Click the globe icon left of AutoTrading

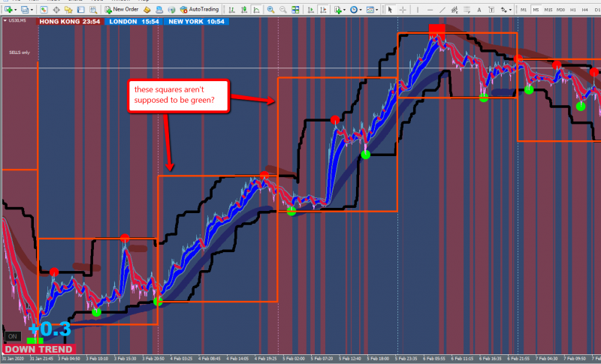[171, 10]
